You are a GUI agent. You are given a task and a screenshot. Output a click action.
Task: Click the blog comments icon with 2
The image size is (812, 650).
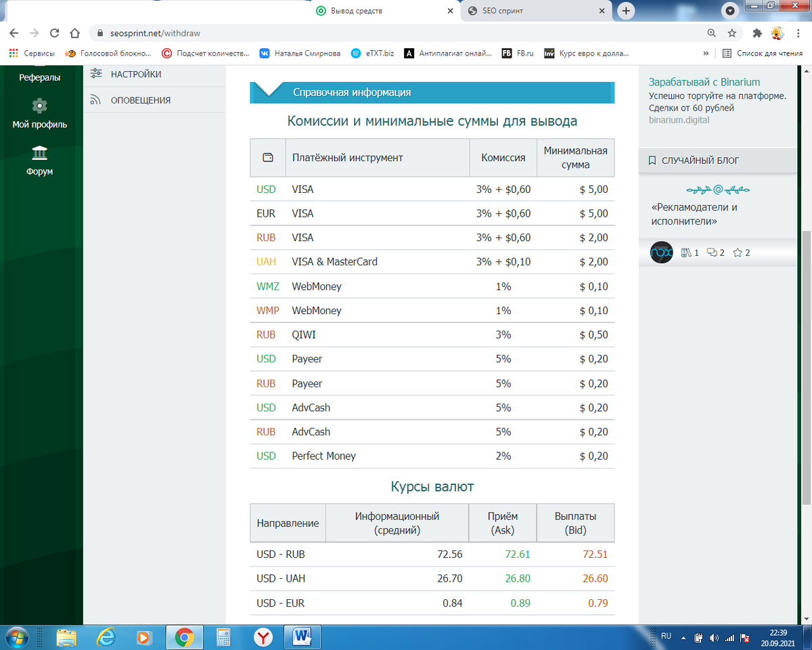pos(711,253)
